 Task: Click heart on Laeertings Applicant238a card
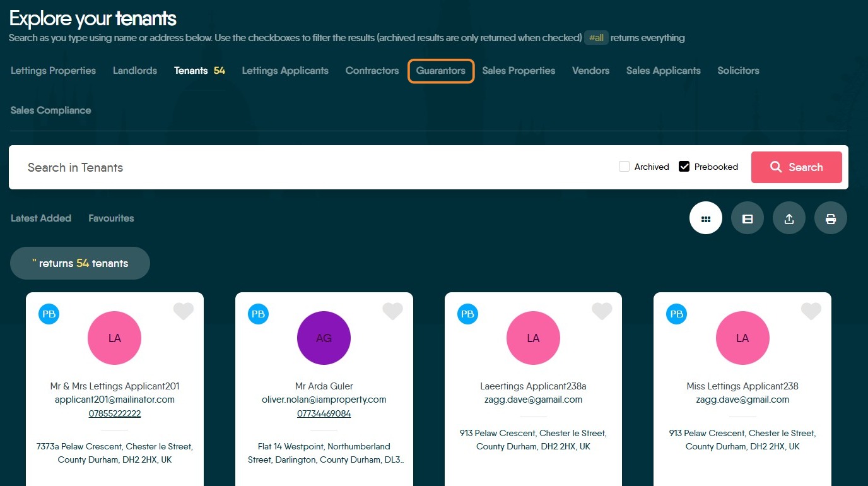(602, 311)
